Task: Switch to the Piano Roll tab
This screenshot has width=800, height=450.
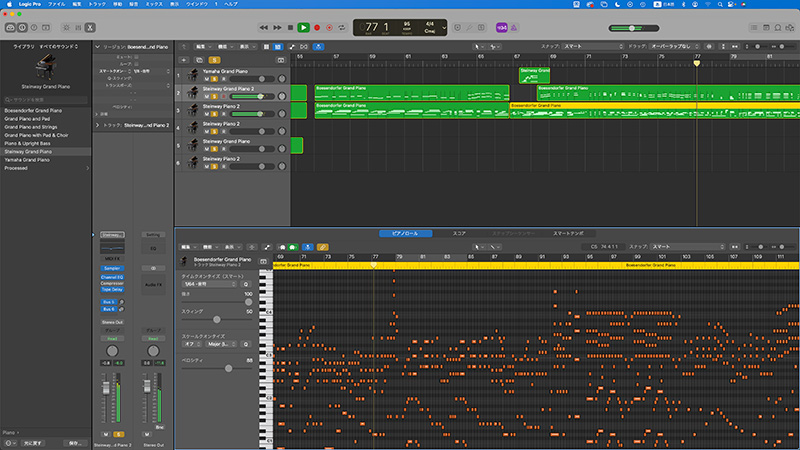Action: pyautogui.click(x=405, y=233)
